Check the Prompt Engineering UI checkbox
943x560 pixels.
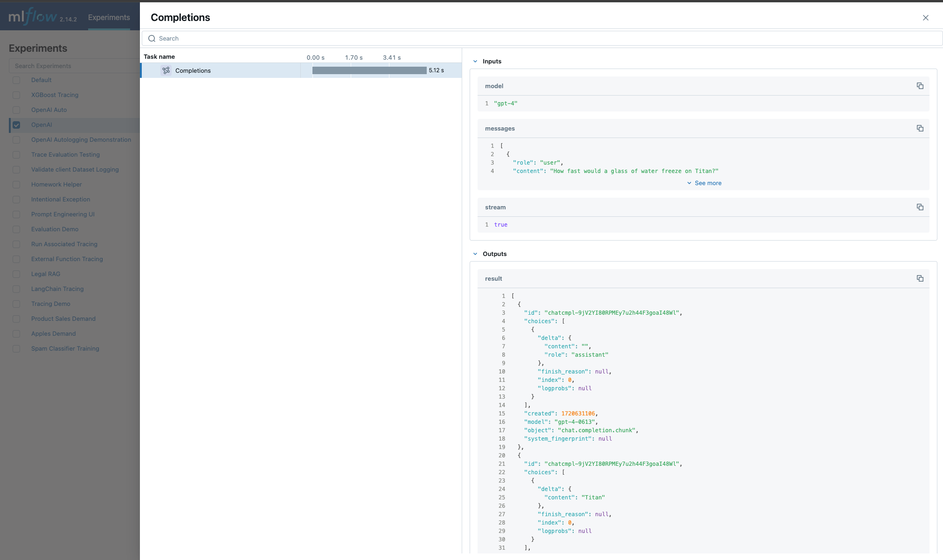tap(16, 214)
